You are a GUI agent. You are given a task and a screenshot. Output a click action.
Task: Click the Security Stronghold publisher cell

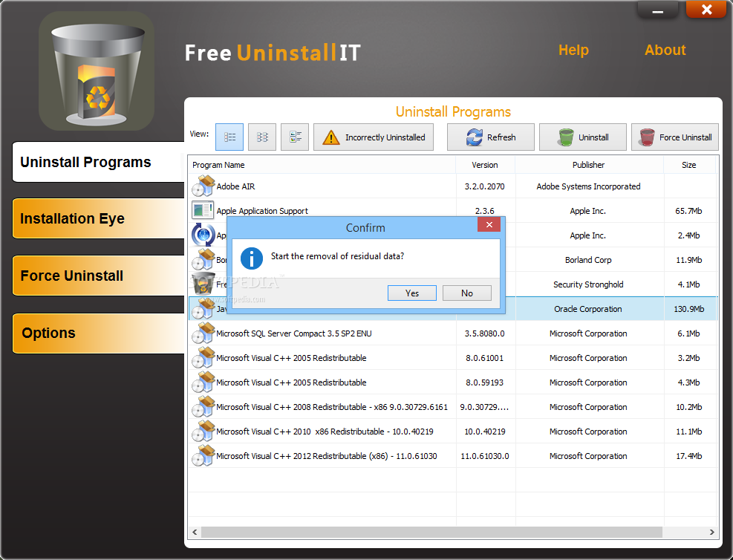pos(588,284)
